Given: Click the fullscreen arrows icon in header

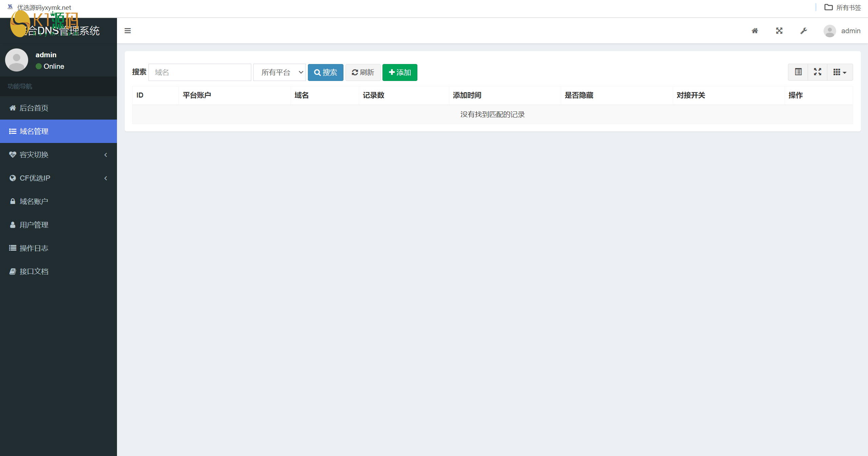Looking at the screenshot, I should 779,31.
